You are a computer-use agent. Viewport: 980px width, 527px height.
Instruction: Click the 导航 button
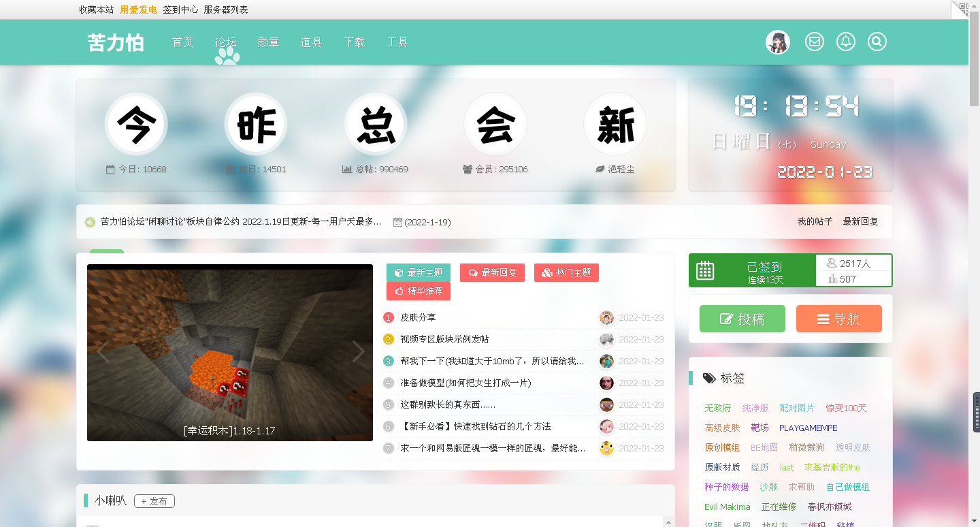(839, 319)
